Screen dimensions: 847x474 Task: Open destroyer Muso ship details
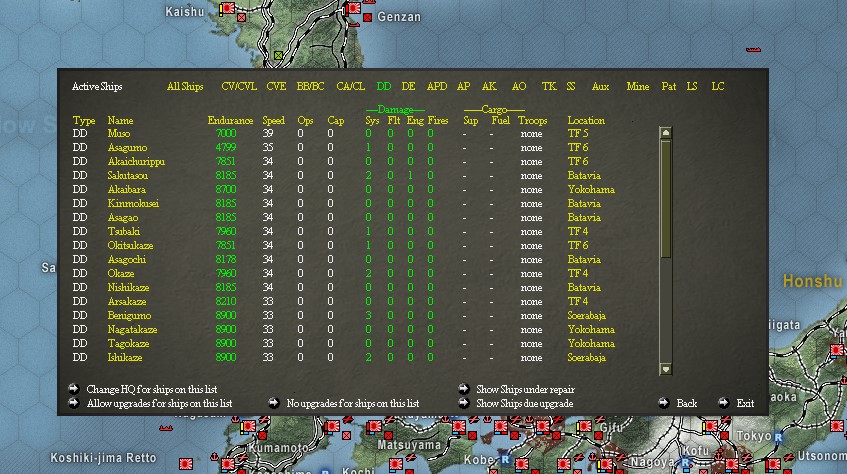(x=119, y=133)
